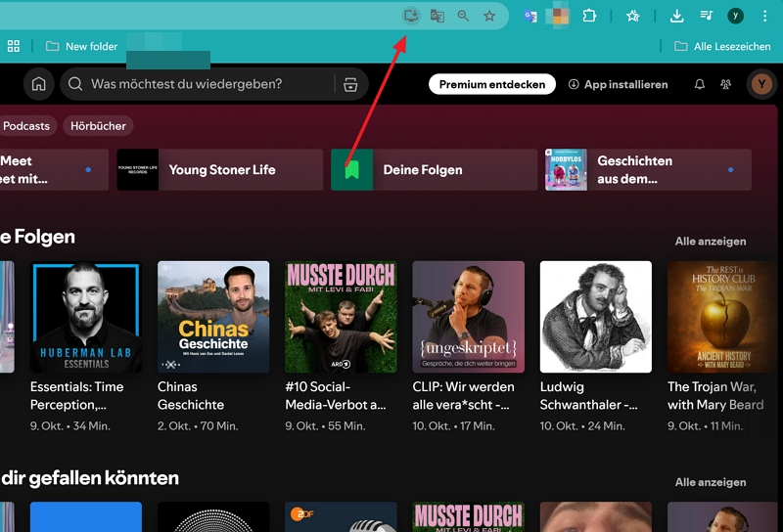Open the ZDF microphone cover in bottom row

coord(341,517)
